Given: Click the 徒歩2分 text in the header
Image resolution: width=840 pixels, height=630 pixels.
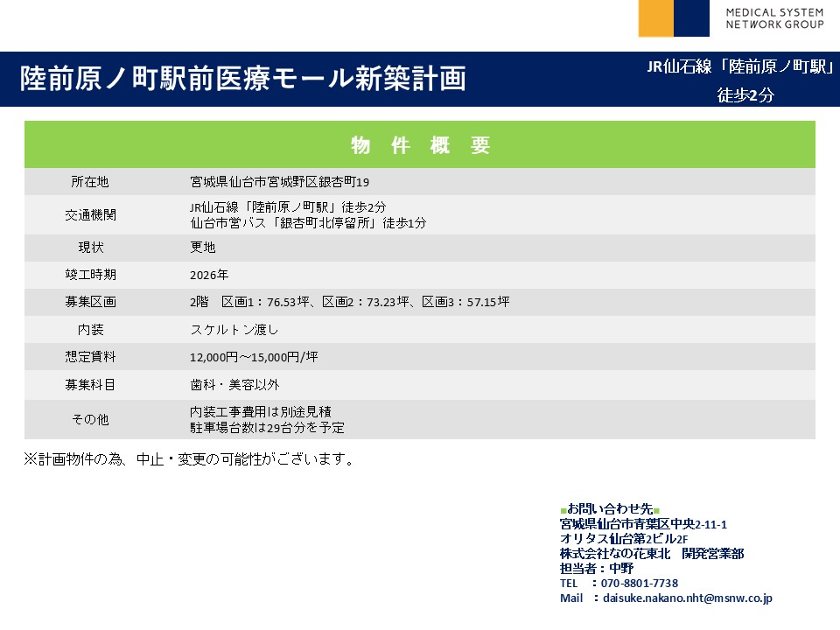Looking at the screenshot, I should [x=745, y=95].
